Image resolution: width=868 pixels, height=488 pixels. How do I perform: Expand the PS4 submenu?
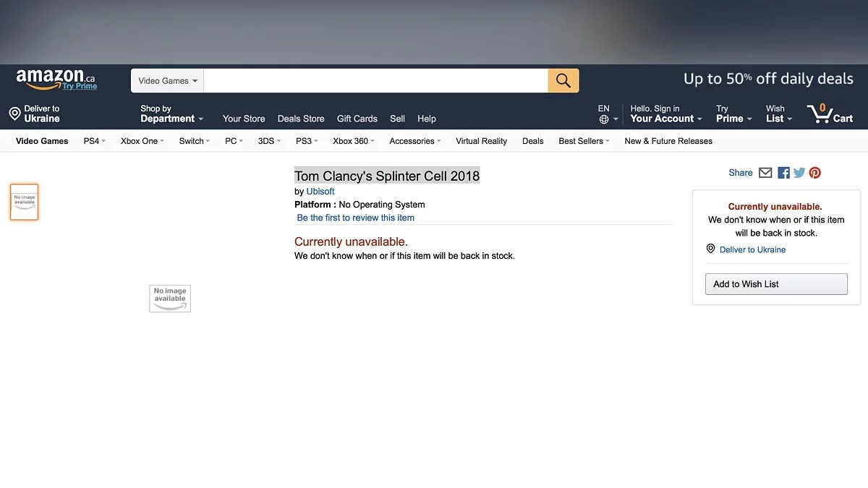[95, 141]
